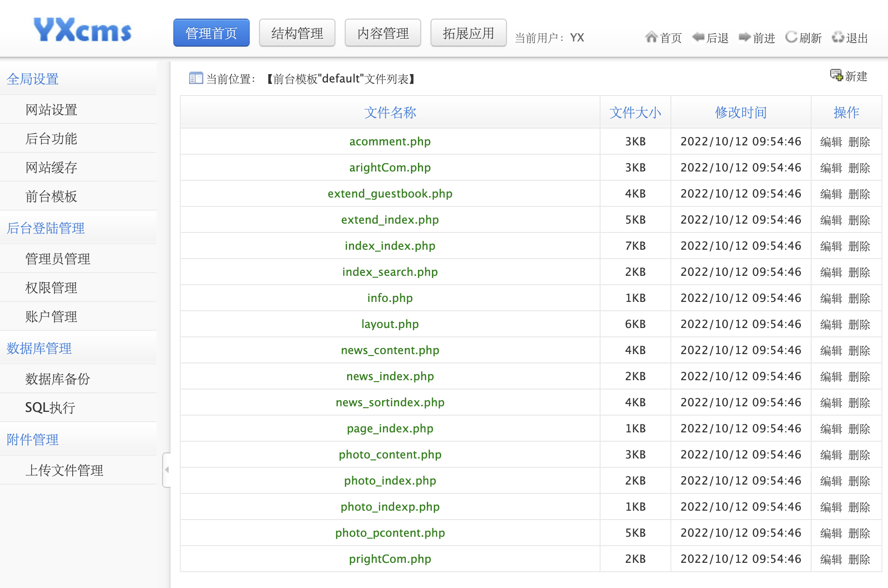
Task: Click 删除 for page_index.php
Action: click(x=859, y=429)
